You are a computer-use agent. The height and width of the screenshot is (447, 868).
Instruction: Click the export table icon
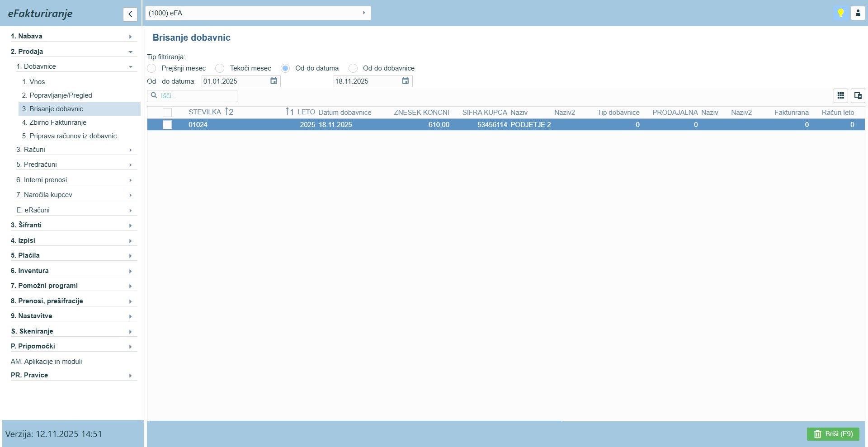coord(858,95)
